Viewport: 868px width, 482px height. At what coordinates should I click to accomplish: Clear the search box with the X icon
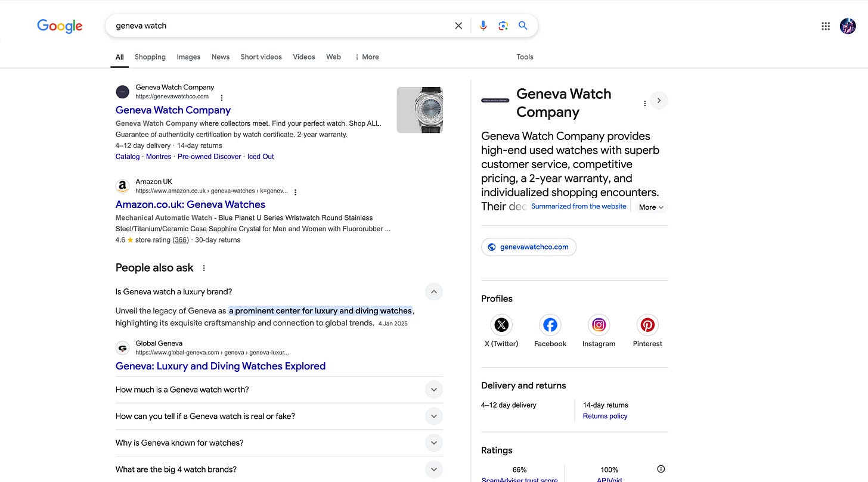[458, 26]
